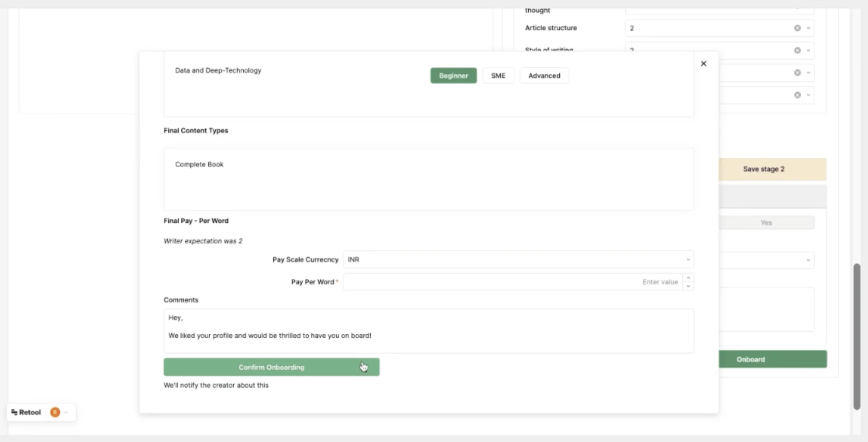Click the Save stage 2 button
Screen dimensions: 868x442
click(x=772, y=169)
